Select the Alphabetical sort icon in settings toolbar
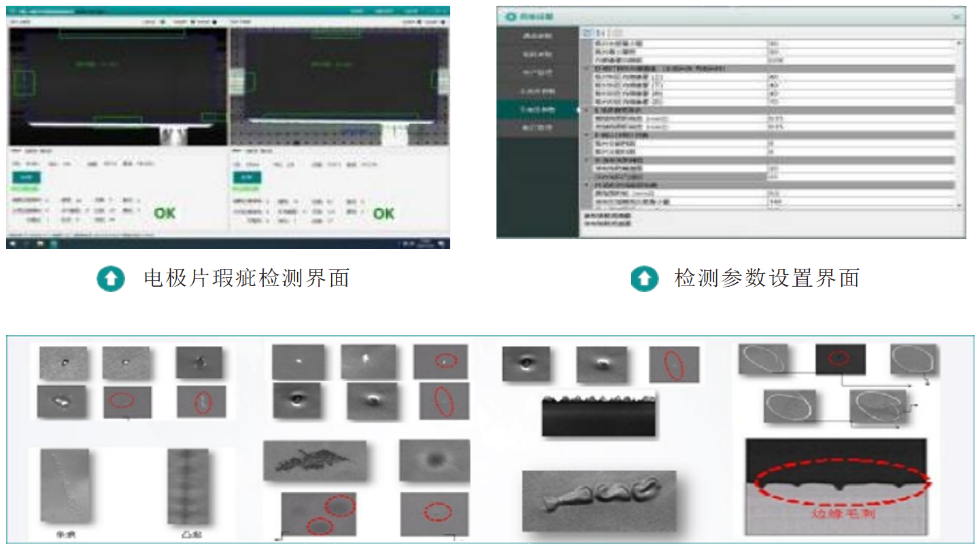 (x=601, y=33)
